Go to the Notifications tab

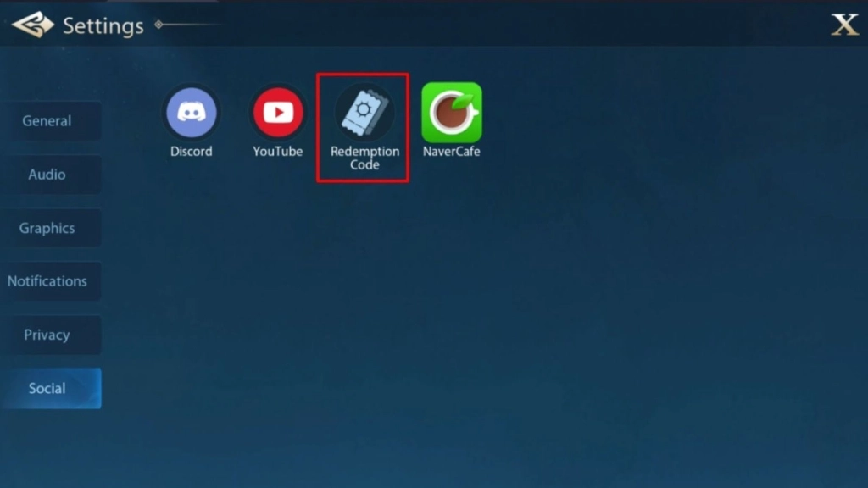click(47, 281)
